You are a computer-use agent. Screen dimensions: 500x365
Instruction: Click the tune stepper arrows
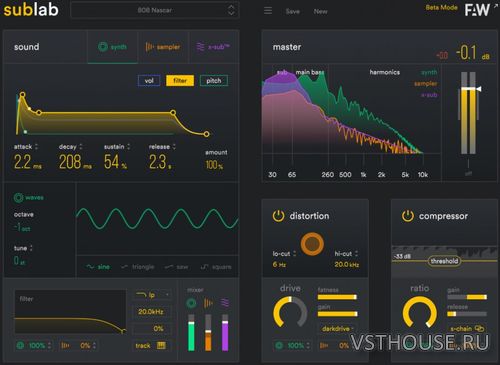(31, 248)
